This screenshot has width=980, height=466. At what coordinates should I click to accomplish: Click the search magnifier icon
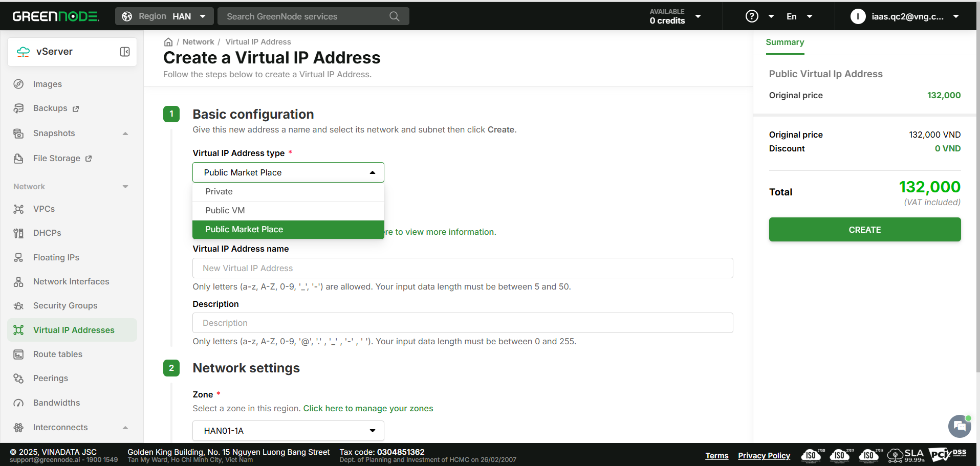[x=394, y=16]
